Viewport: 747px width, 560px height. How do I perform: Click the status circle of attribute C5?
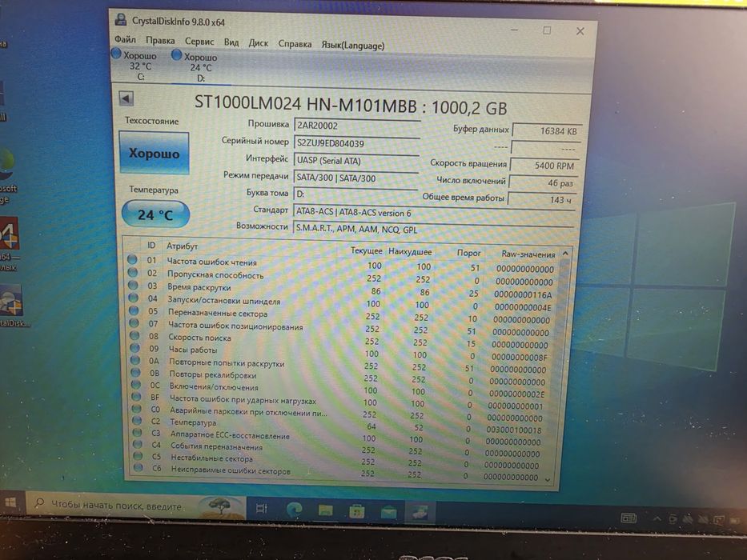pyautogui.click(x=138, y=456)
